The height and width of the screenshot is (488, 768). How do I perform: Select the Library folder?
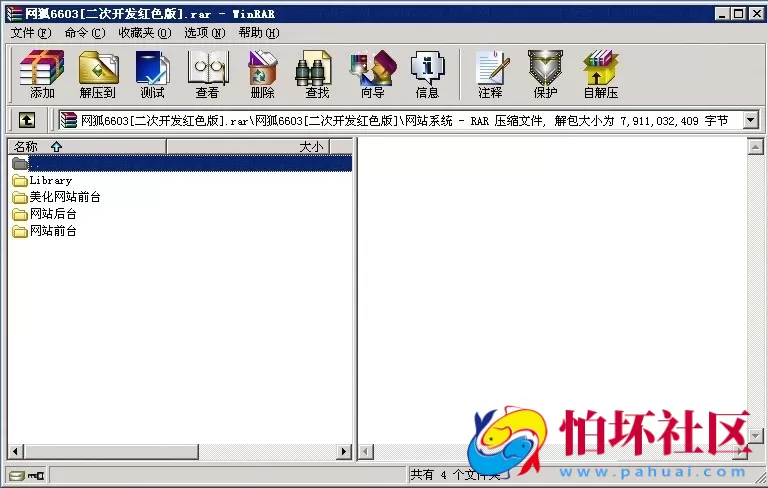pos(49,180)
